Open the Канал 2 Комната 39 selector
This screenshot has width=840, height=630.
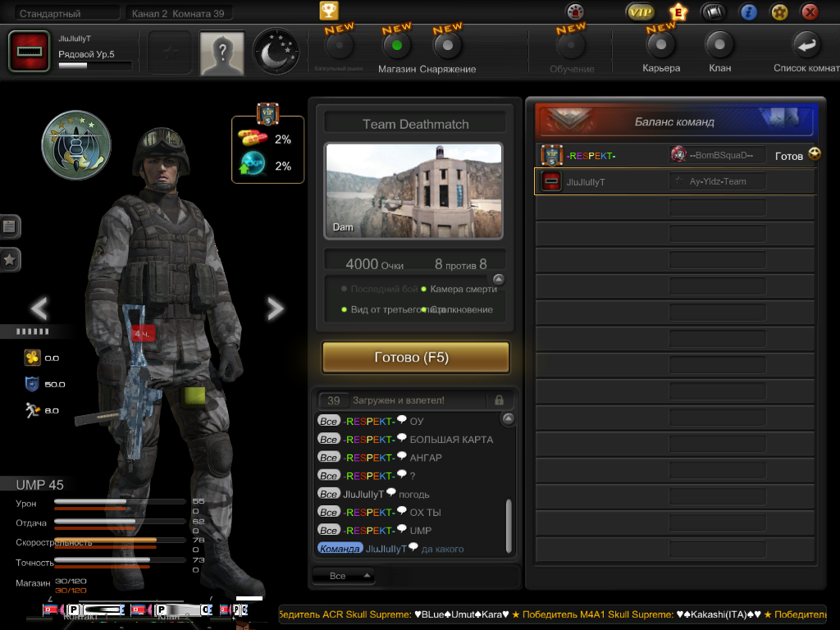[x=179, y=13]
